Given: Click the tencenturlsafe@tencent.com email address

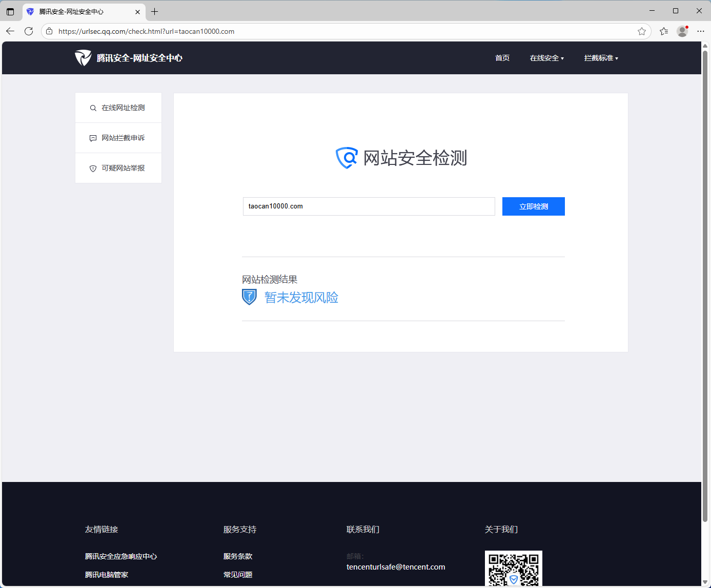Looking at the screenshot, I should 396,567.
